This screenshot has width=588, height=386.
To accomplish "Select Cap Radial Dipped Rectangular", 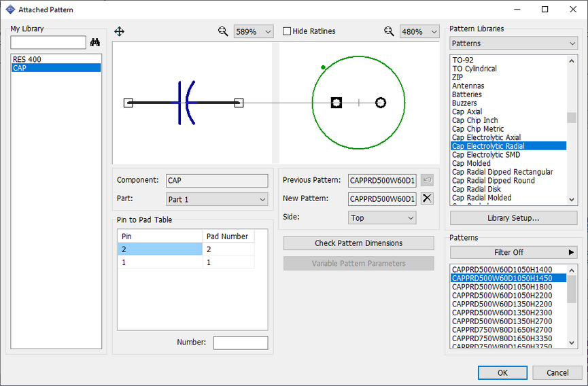I will tap(508, 172).
